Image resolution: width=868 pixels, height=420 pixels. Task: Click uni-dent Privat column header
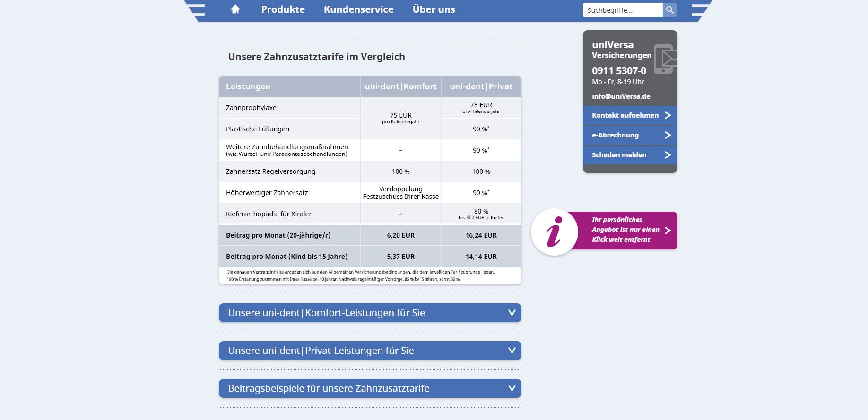481,86
